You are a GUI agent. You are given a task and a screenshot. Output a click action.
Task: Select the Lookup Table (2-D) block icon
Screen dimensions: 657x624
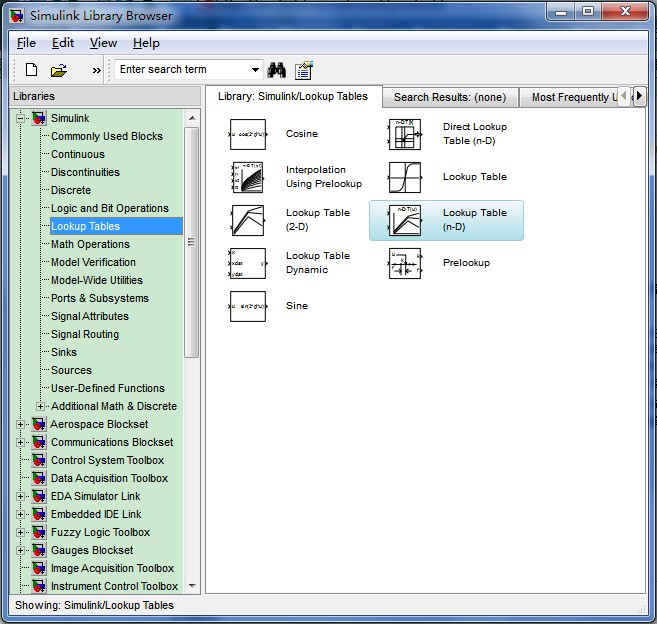pos(248,220)
